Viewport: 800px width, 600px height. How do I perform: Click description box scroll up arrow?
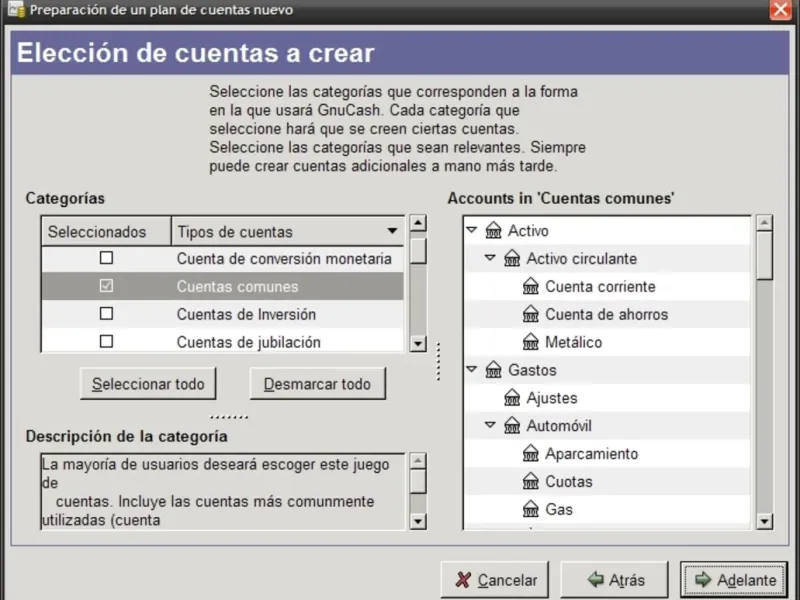[x=418, y=461]
